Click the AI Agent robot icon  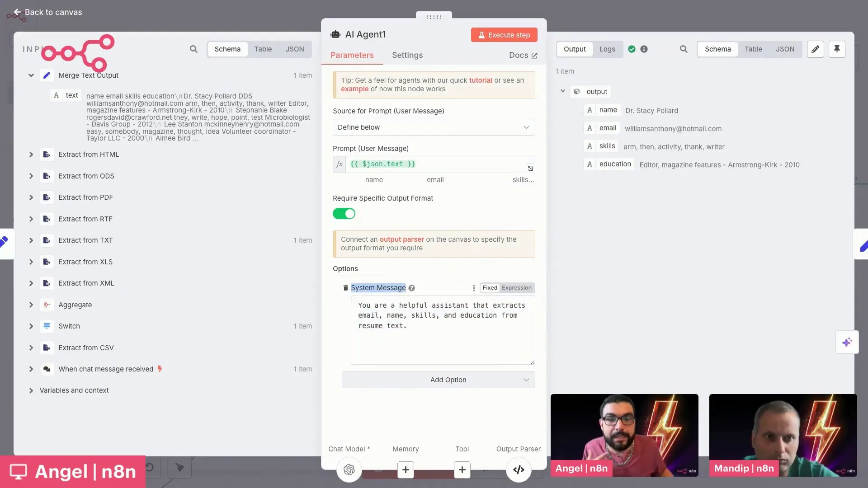click(335, 34)
